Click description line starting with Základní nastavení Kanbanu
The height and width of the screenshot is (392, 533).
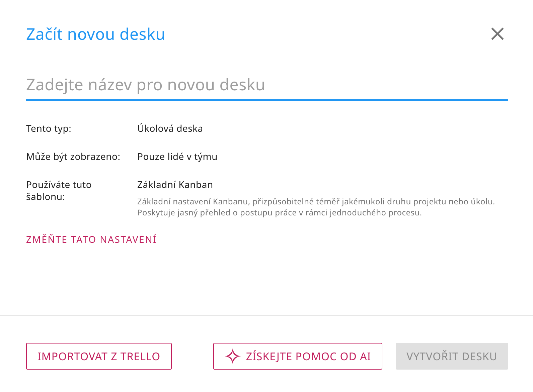(x=316, y=202)
